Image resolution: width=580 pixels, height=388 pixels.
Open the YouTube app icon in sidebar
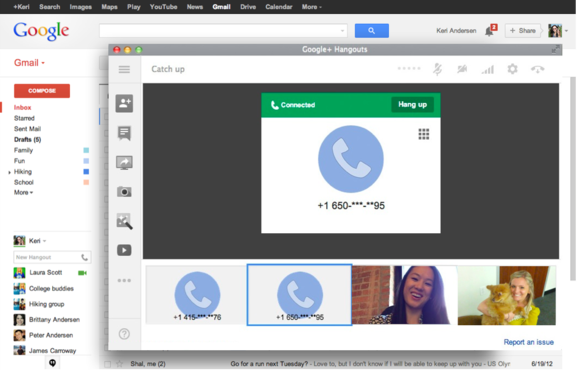124,250
